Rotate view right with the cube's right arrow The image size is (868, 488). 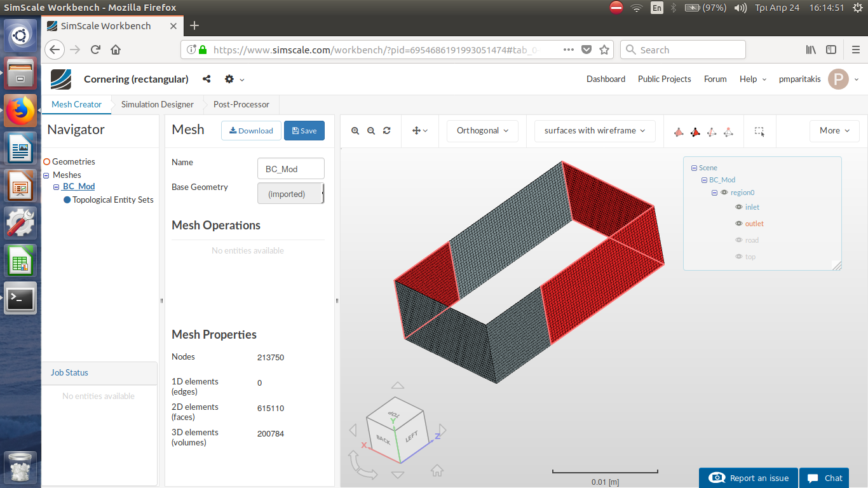click(x=443, y=430)
